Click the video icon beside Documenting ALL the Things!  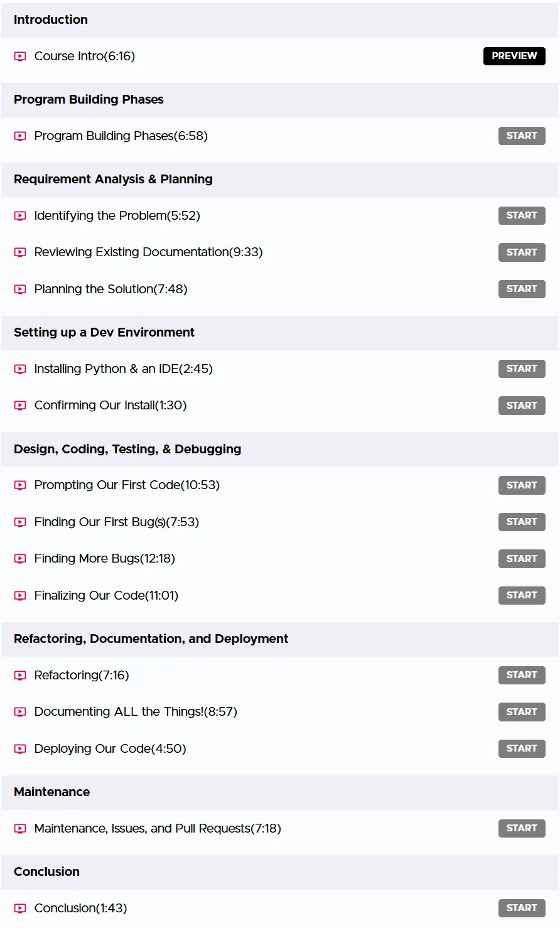click(20, 712)
